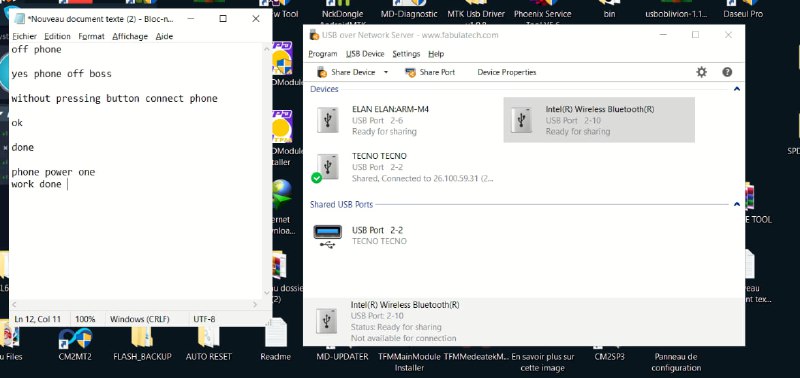Open the Share Device dropdown arrow

click(x=386, y=72)
